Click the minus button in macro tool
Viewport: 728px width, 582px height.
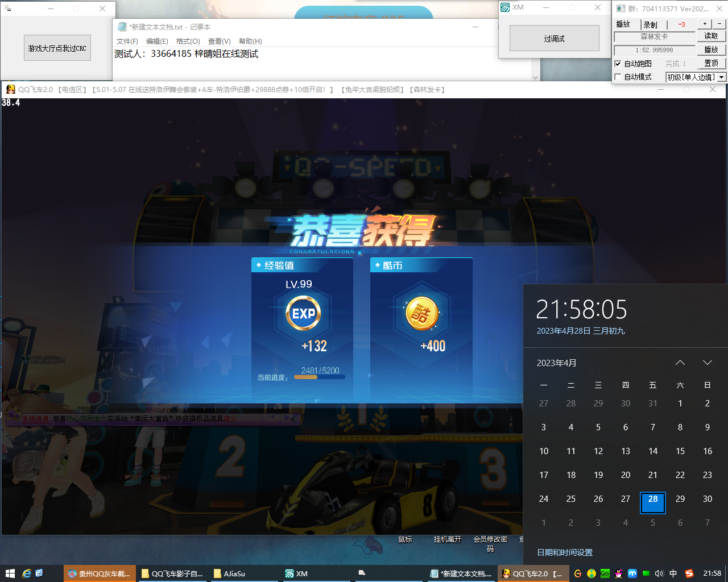719,24
